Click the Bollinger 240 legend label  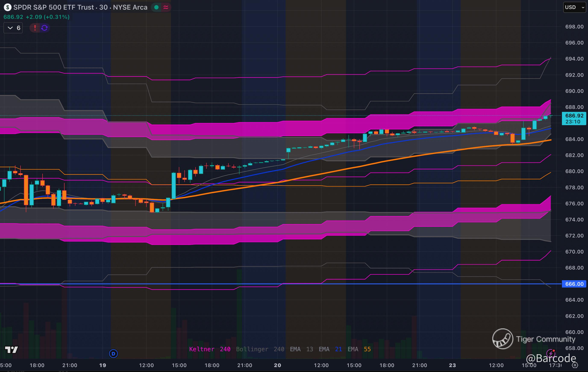[x=260, y=349]
